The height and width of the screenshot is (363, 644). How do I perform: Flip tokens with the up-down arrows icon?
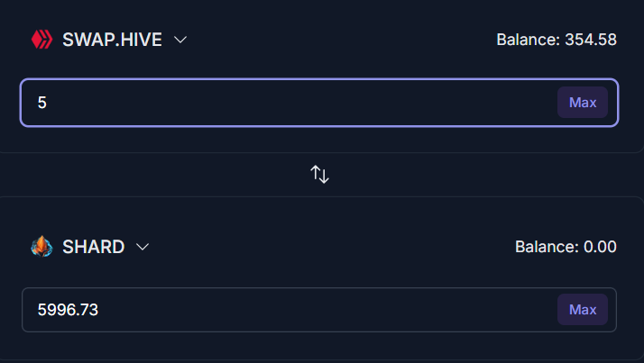[x=319, y=175]
